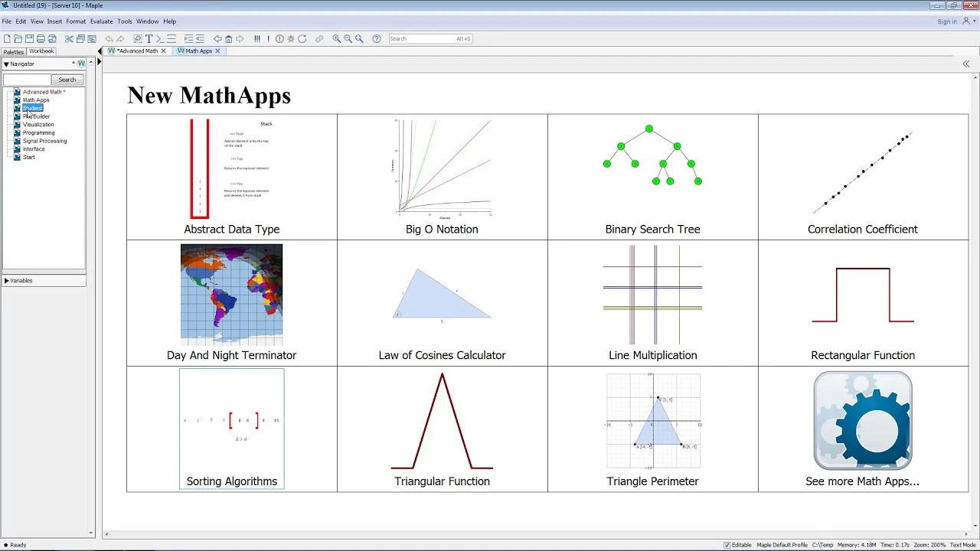980x551 pixels.
Task: Click the Home page icon in toolbar
Action: point(228,38)
